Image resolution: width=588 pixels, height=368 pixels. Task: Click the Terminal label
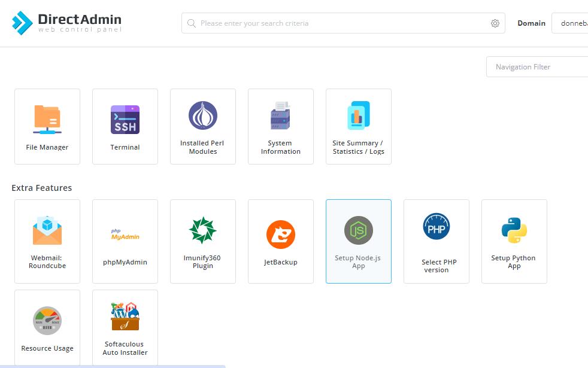point(125,147)
